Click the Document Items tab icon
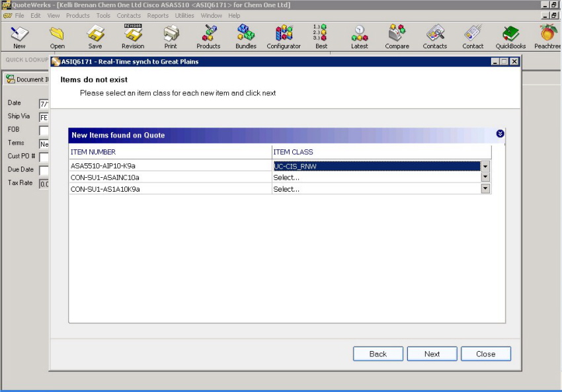562x392 pixels. tap(10, 79)
